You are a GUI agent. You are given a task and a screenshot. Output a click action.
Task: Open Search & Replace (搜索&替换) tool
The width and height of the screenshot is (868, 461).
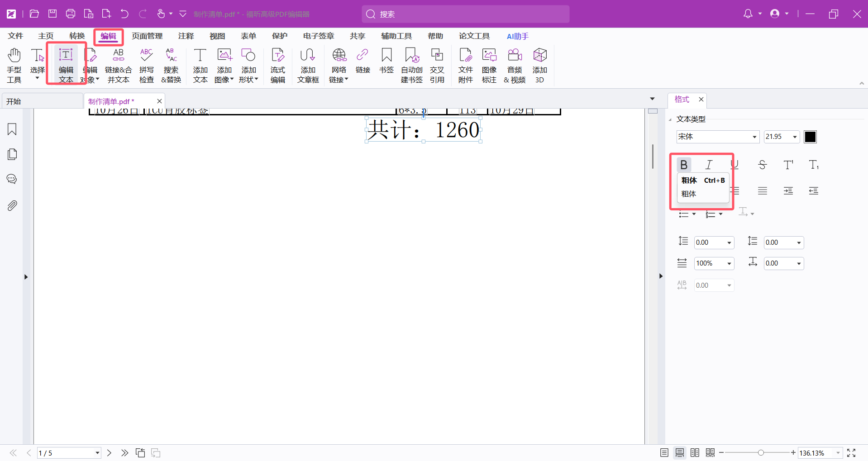(171, 65)
